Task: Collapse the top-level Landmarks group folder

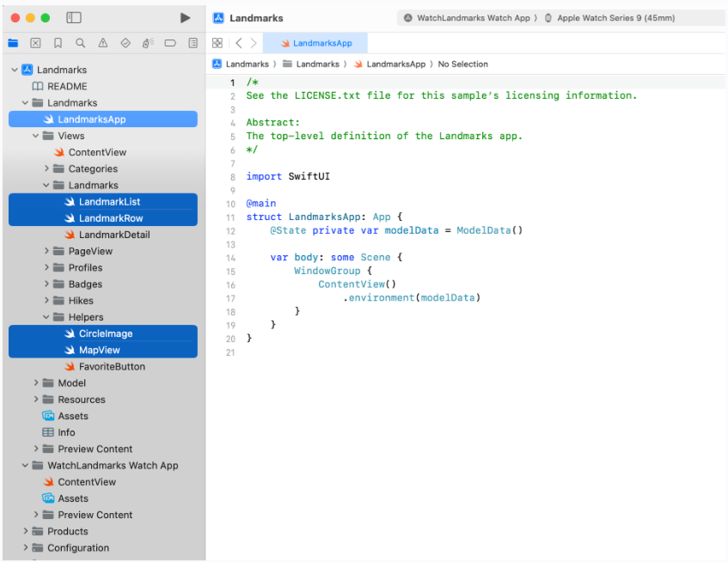Action: [x=25, y=102]
